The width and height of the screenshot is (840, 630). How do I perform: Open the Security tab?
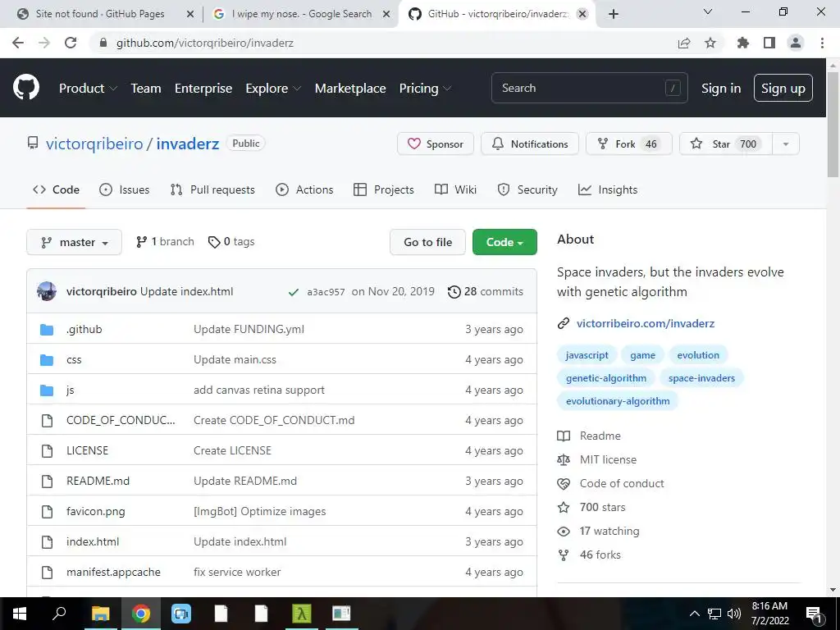tap(527, 189)
